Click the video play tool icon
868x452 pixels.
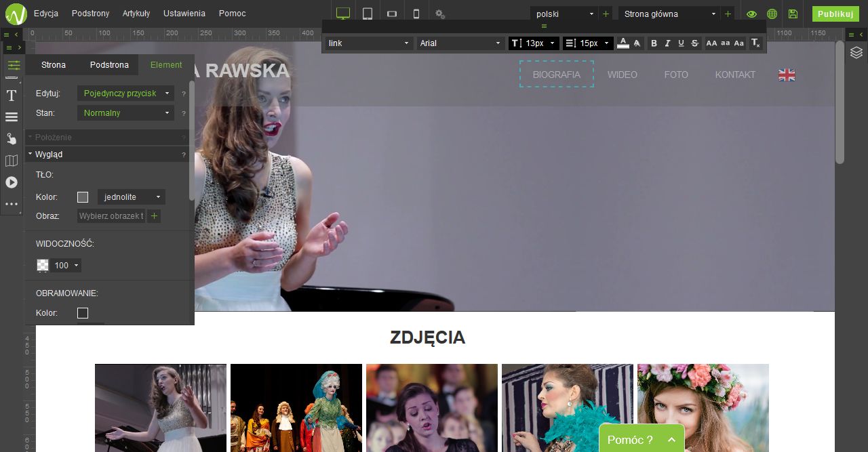12,182
